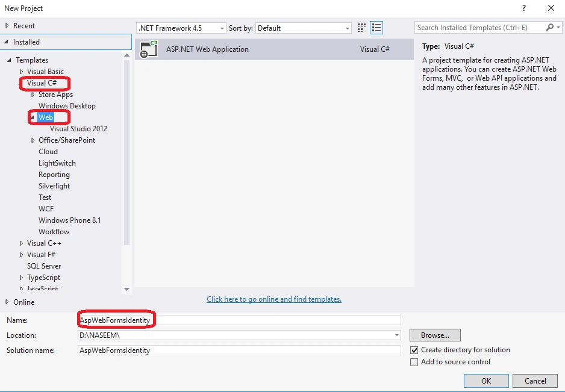
Task: Select the Workflow category
Action: 54,232
